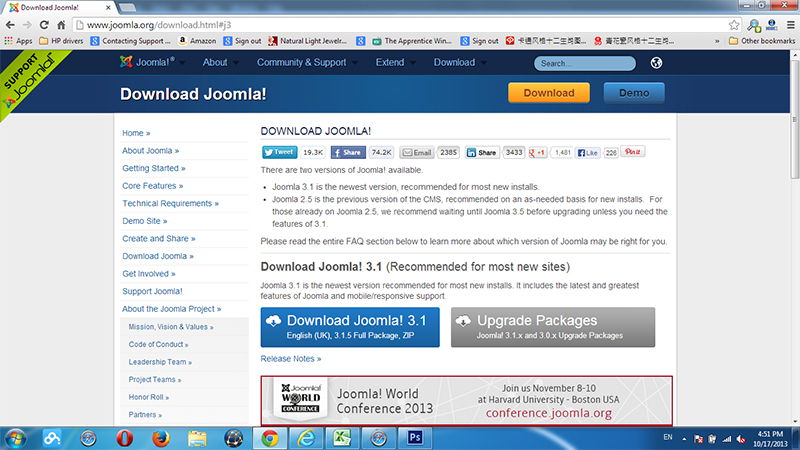Open Firefox from the taskbar
Screen dimensions: 800x450
click(x=161, y=438)
